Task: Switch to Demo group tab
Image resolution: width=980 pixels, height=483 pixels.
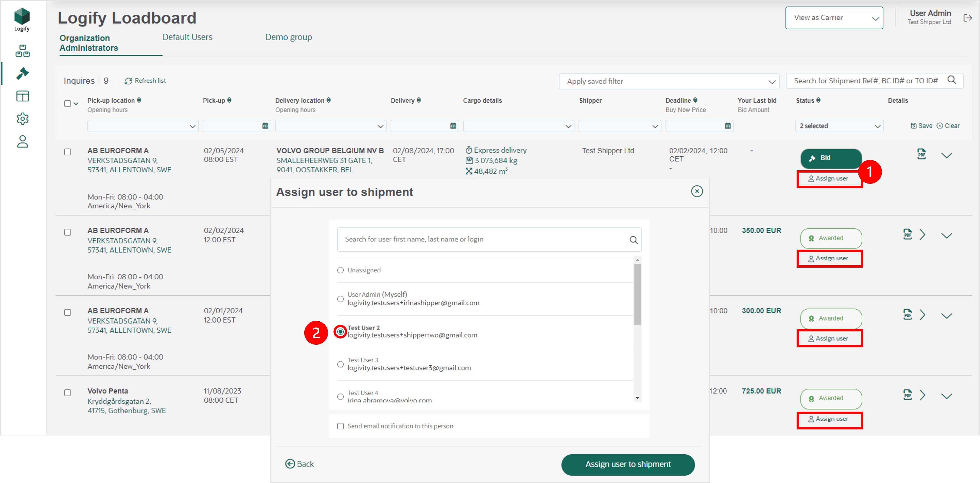Action: 289,37
